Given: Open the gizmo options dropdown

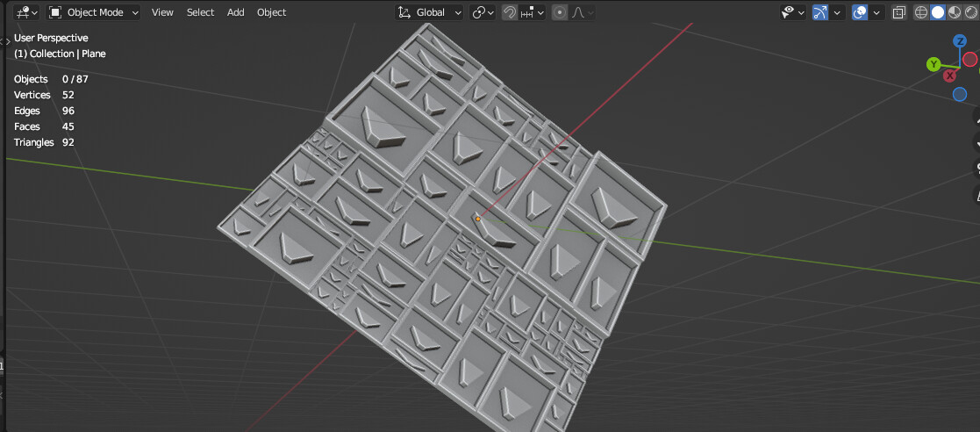Looking at the screenshot, I should pos(837,12).
